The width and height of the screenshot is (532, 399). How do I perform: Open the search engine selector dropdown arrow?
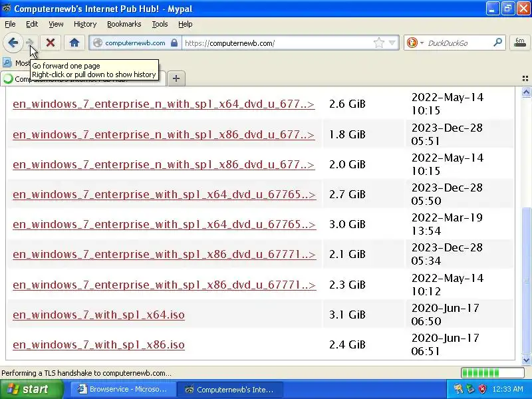tap(422, 43)
